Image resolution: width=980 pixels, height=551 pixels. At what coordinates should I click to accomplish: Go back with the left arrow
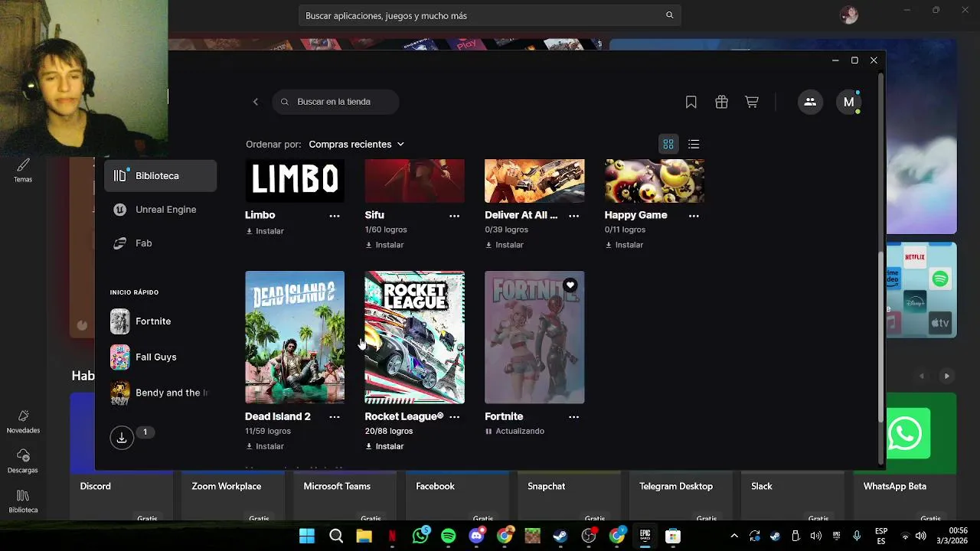tap(256, 102)
